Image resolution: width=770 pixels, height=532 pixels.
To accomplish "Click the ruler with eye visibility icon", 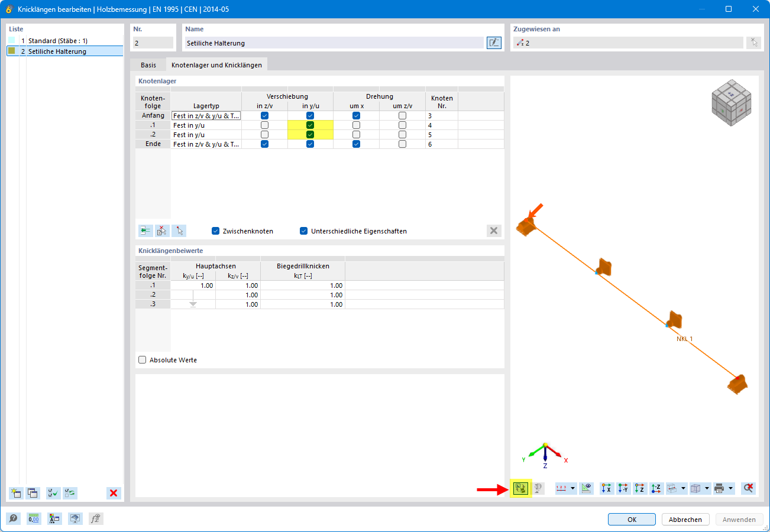I will pyautogui.click(x=586, y=488).
